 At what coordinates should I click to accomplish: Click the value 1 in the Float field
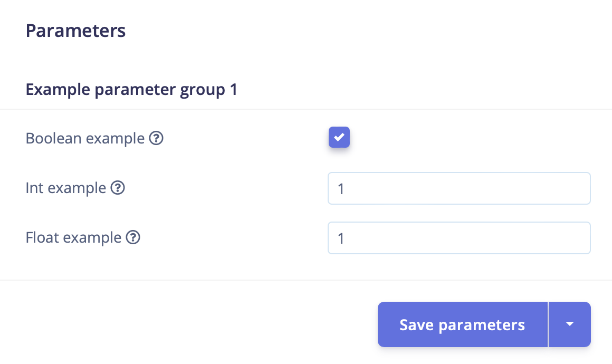pos(341,238)
